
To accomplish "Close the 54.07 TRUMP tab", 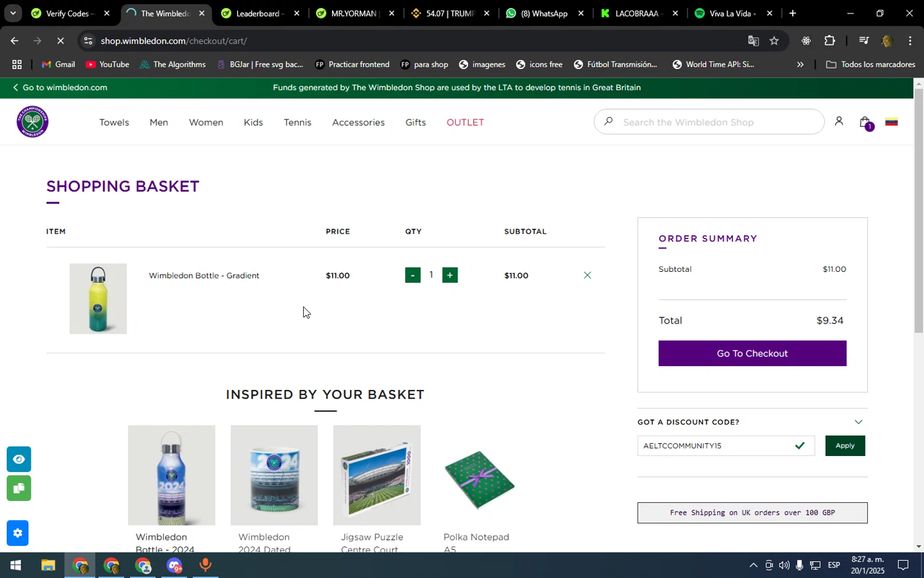I will point(487,13).
